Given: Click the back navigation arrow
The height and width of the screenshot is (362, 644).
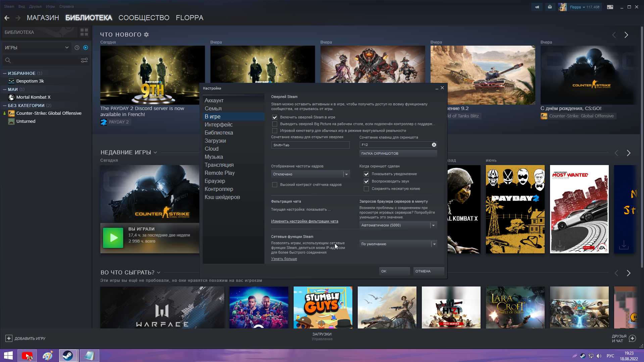Looking at the screenshot, I should pos(7,18).
